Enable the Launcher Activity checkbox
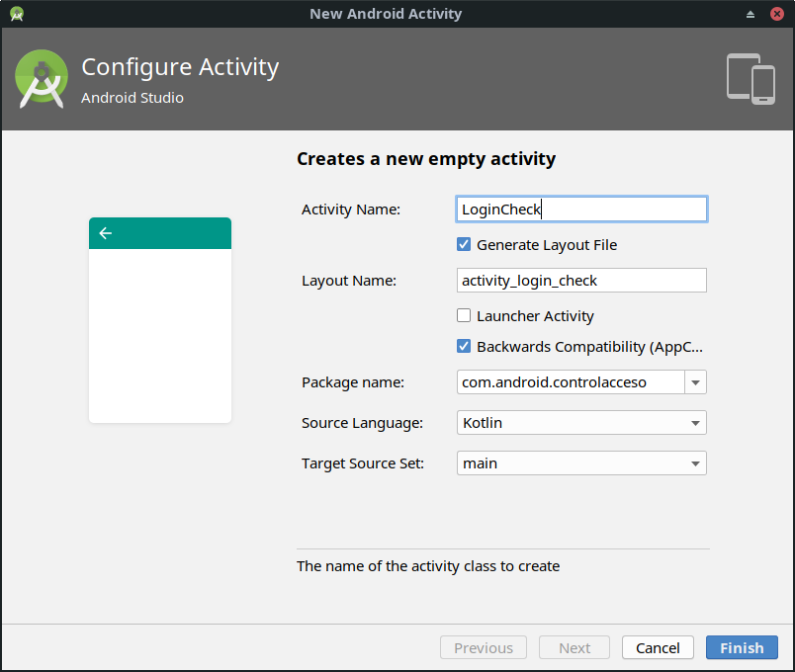The image size is (795, 672). [464, 316]
